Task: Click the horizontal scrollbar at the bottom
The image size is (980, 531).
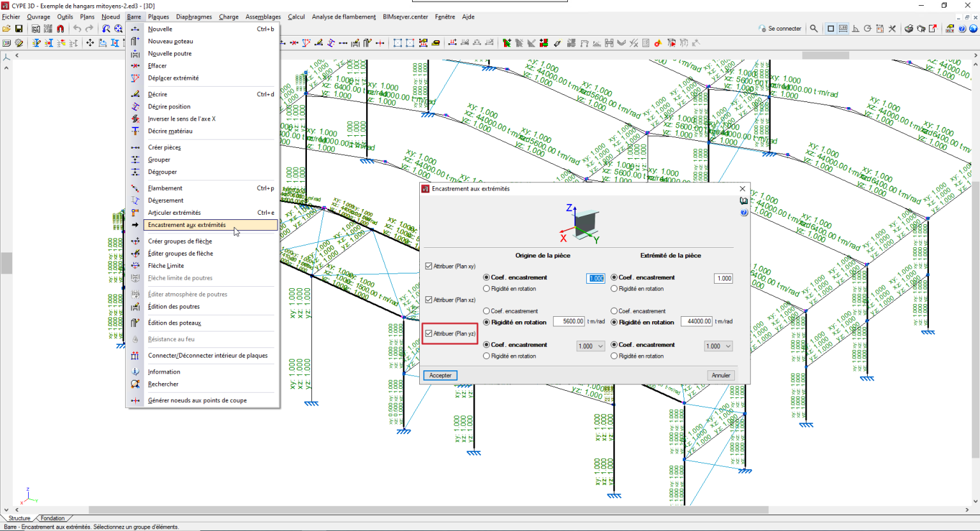Action: [427, 510]
